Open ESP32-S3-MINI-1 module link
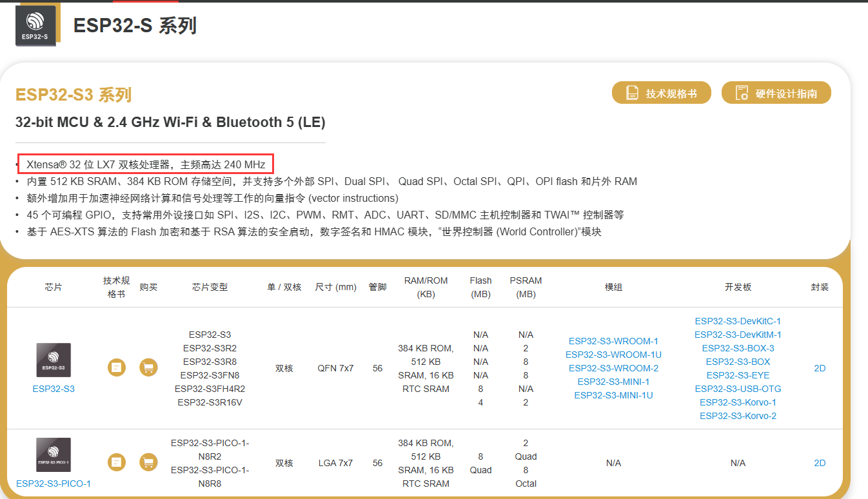This screenshot has width=868, height=499. 613,382
